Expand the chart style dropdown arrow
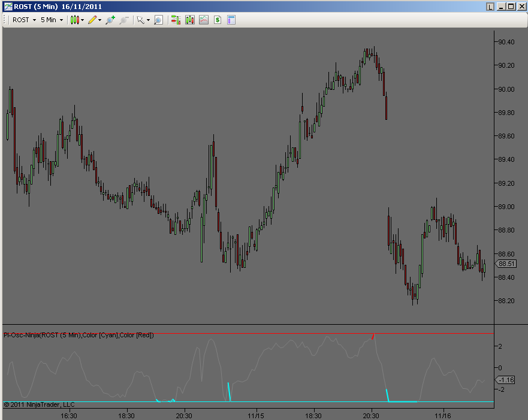This screenshot has height=420, width=528. (82, 20)
